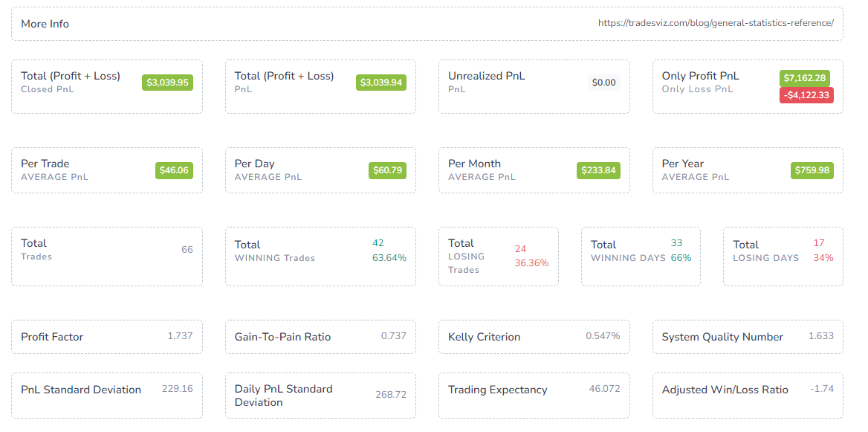Click the Per Year $759.98 badge
Image resolution: width=868 pixels, height=432 pixels.
tap(812, 170)
